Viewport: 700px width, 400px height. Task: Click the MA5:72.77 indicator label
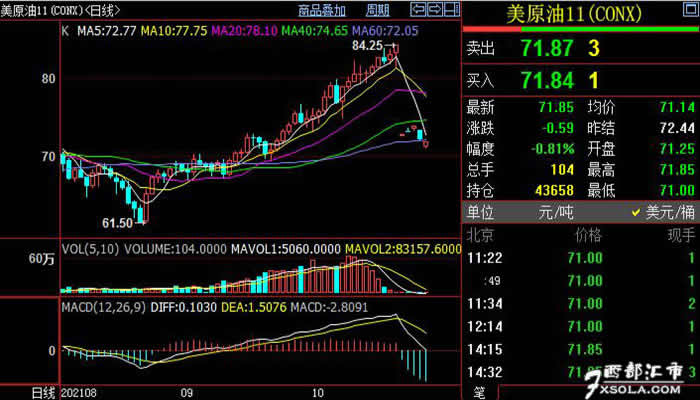(106, 31)
